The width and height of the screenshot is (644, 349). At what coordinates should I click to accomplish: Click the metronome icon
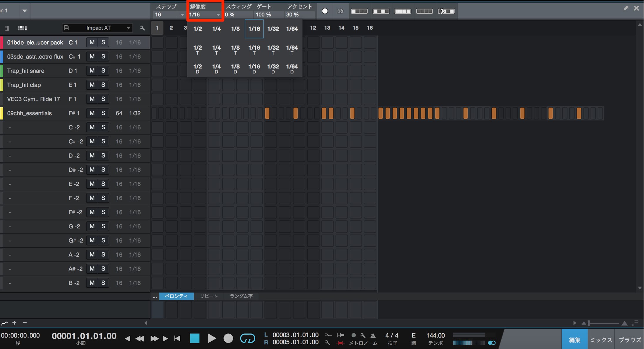coord(373,335)
